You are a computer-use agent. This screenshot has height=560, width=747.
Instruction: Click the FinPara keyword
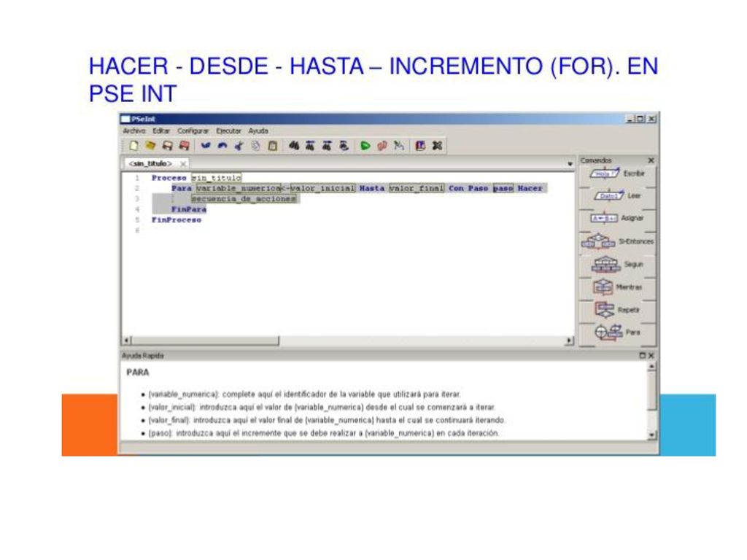tap(189, 209)
